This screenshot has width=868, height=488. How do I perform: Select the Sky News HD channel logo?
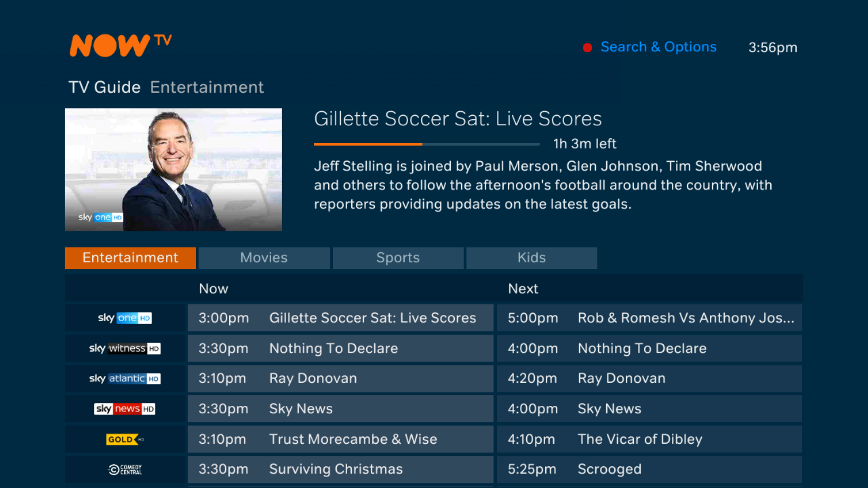click(125, 409)
